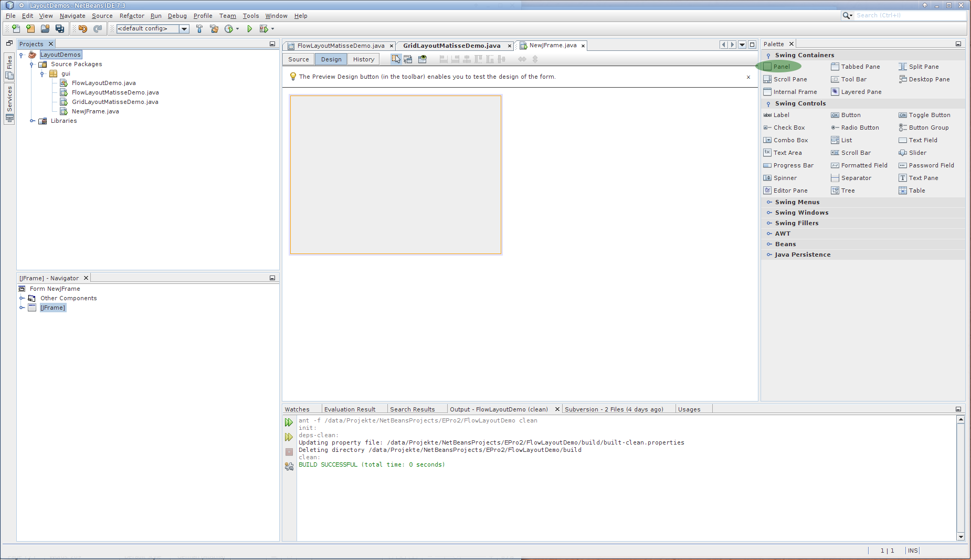Switch to Design view
The width and height of the screenshot is (971, 560).
click(331, 59)
